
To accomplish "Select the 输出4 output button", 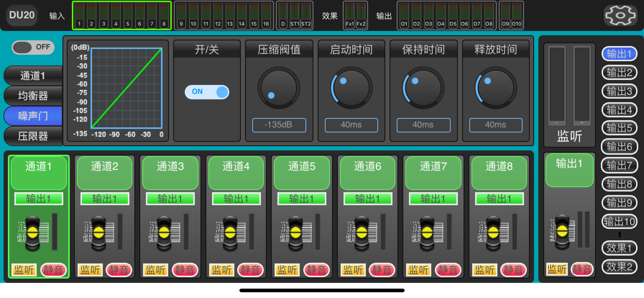I will [619, 110].
